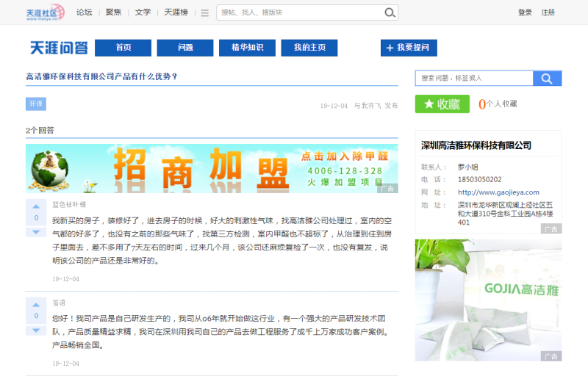Go to the 精华知识 tab
This screenshot has height=376, width=588.
247,48
